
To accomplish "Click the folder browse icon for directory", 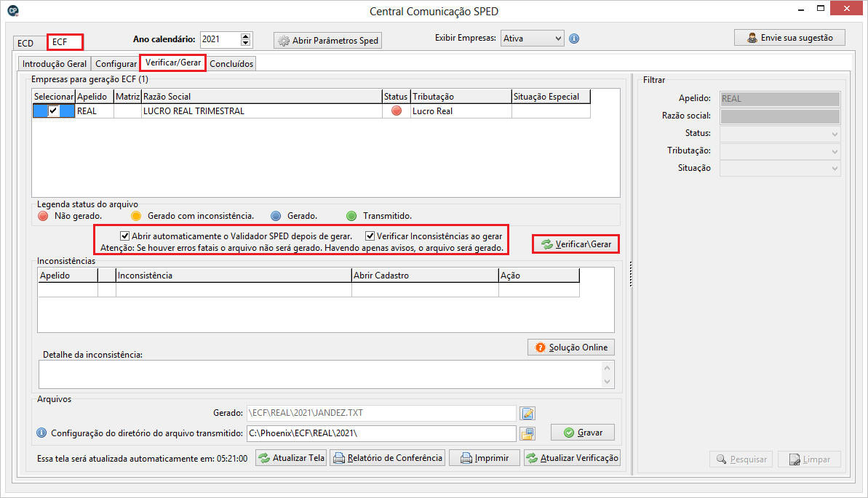I will tap(527, 433).
